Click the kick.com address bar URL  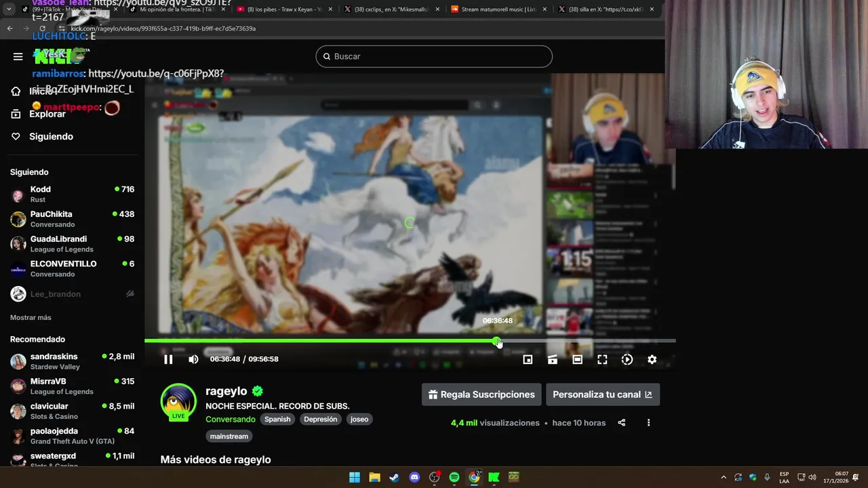[x=163, y=28]
